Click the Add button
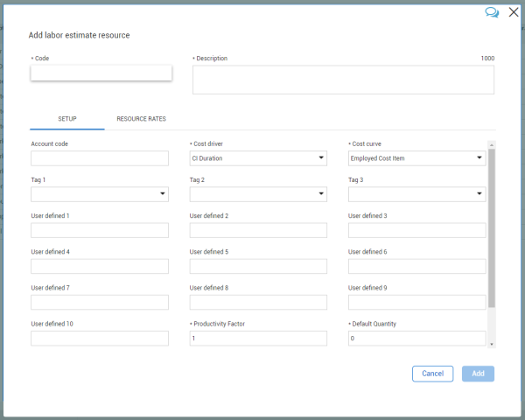525x420 pixels. [x=478, y=374]
